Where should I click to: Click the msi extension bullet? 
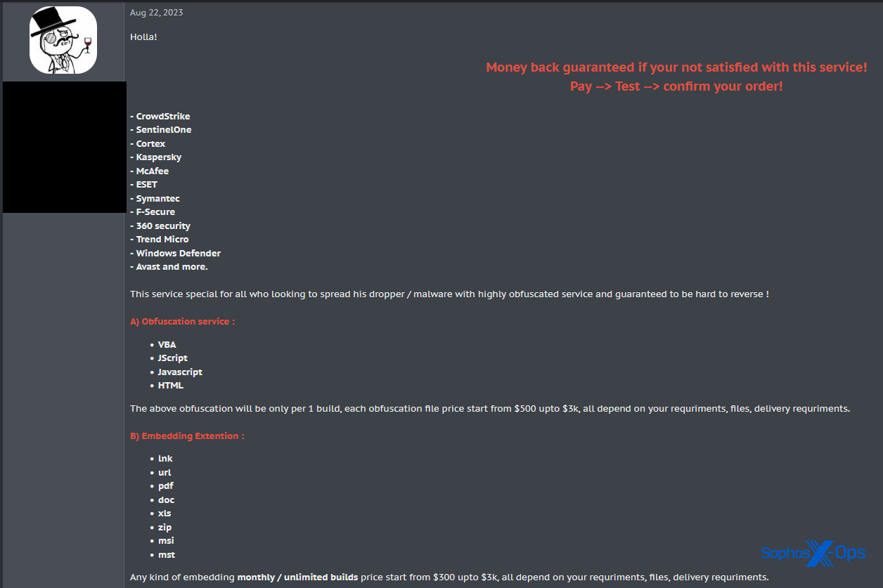(x=166, y=541)
